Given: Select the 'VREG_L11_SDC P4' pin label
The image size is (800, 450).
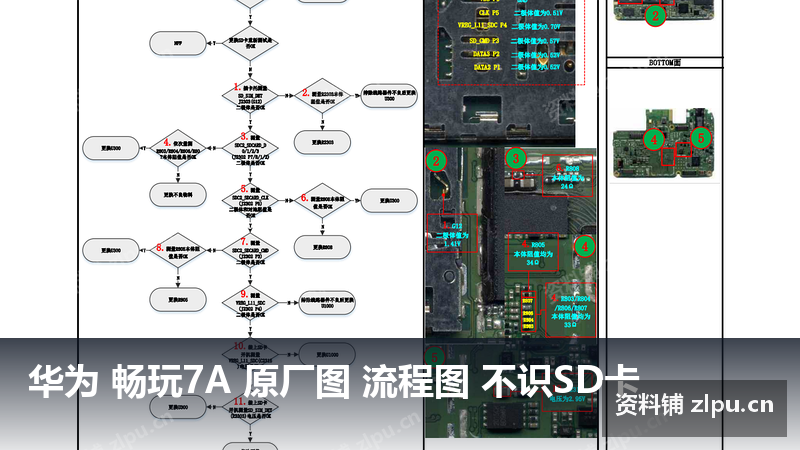Looking at the screenshot, I should 482,26.
